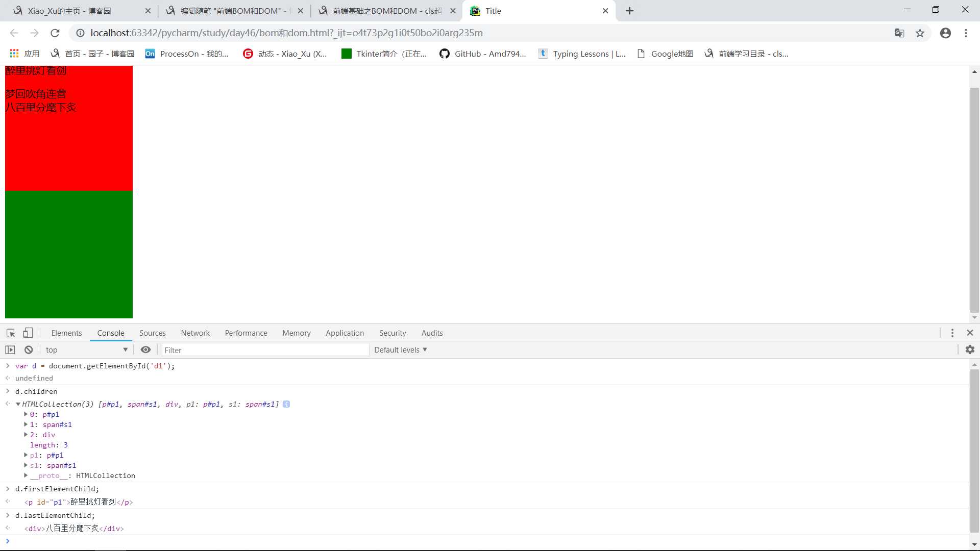Open the Typing Lessons bookmark
The image size is (980, 551).
coord(582,54)
